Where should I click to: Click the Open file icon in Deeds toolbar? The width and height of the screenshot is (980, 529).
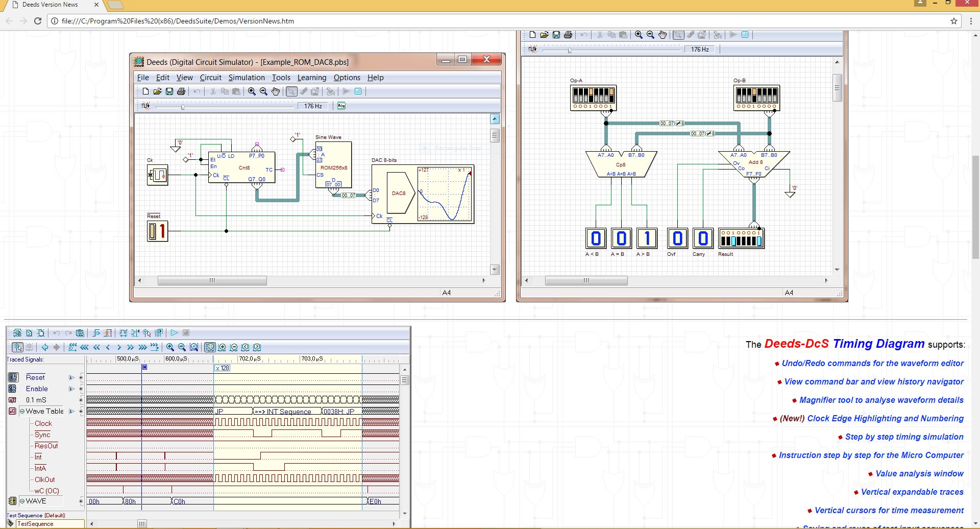coord(157,91)
